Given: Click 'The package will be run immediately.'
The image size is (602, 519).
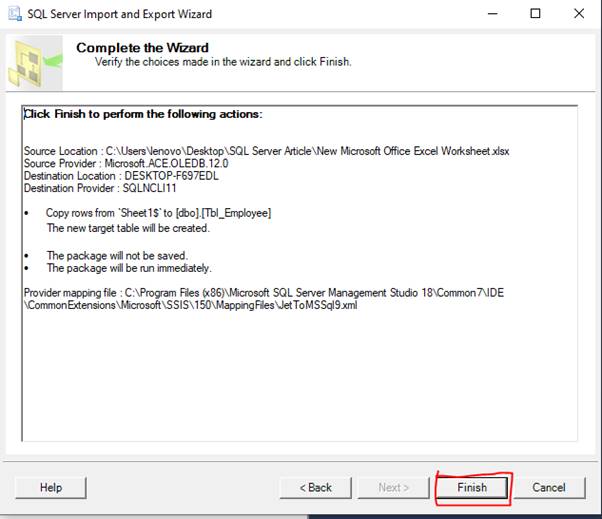Looking at the screenshot, I should click(129, 268).
